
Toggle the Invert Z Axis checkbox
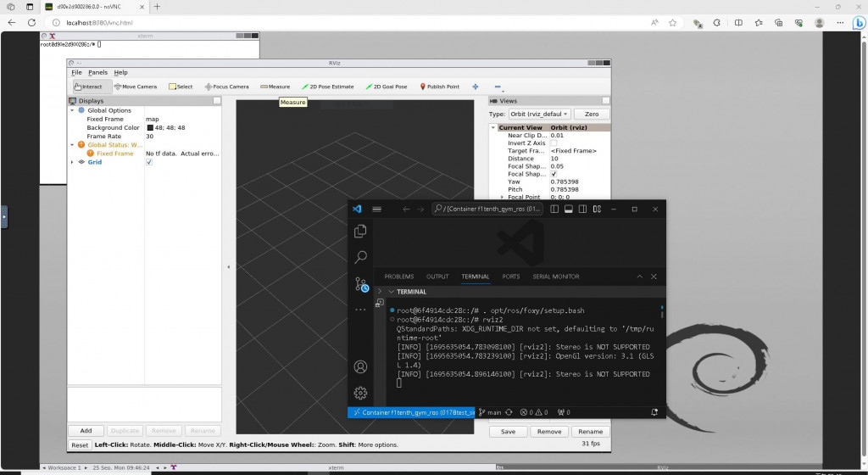tap(554, 142)
